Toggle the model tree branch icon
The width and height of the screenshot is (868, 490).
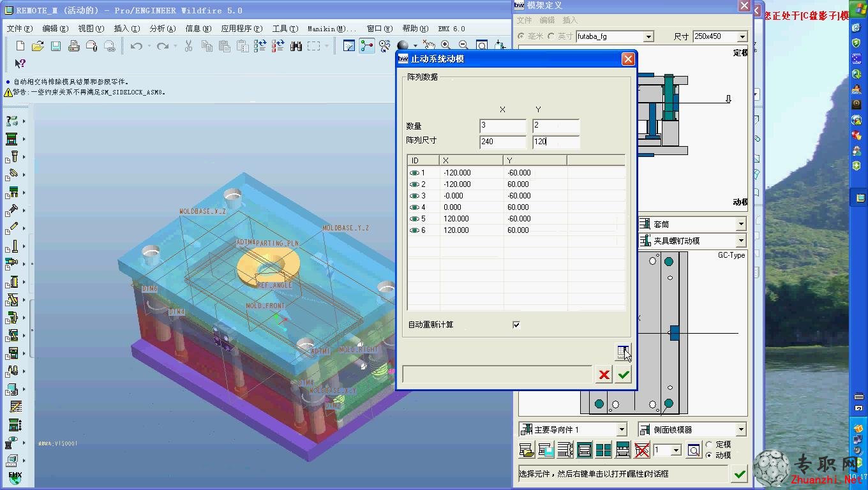tap(367, 46)
